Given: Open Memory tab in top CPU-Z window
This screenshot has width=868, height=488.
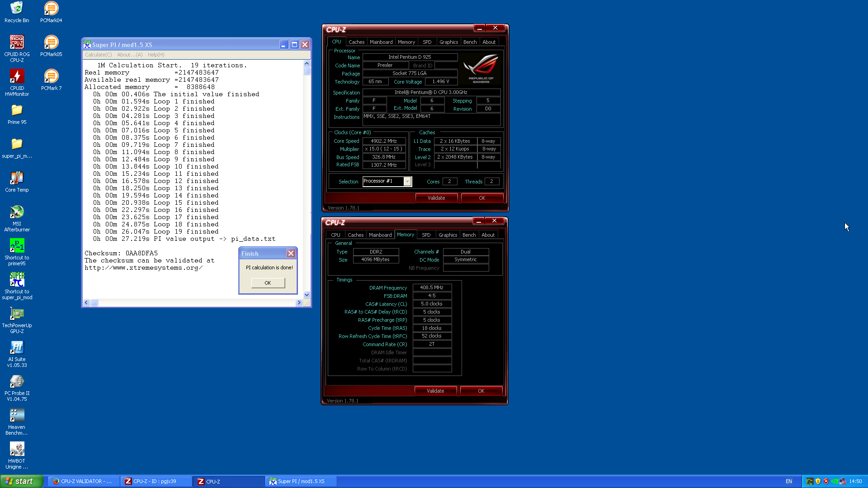Looking at the screenshot, I should 406,42.
